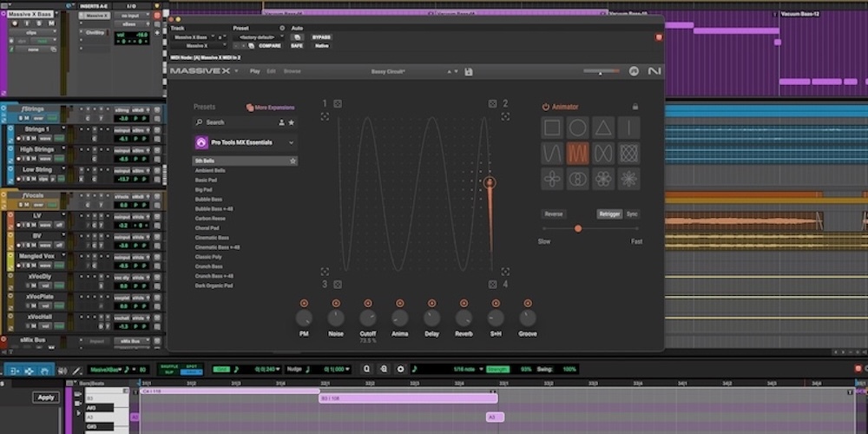The image size is (868, 434).
Task: Favorite the 5th Bells preset star
Action: (x=293, y=161)
